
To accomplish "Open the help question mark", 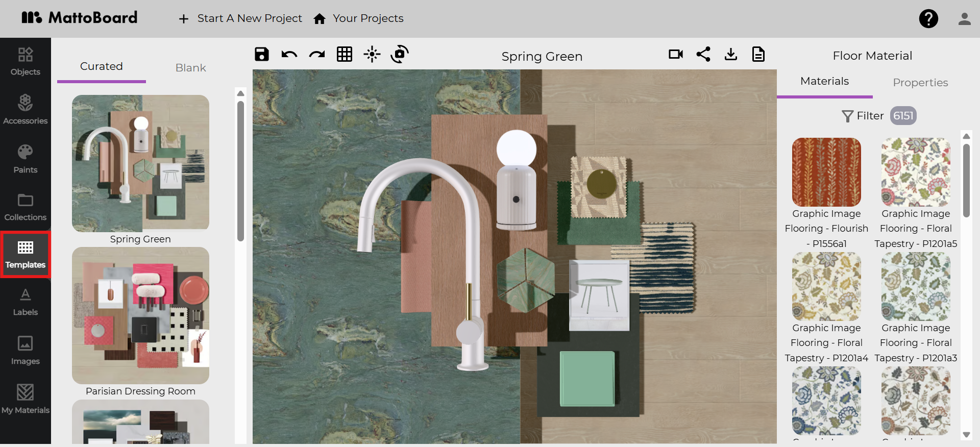I will [x=928, y=19].
